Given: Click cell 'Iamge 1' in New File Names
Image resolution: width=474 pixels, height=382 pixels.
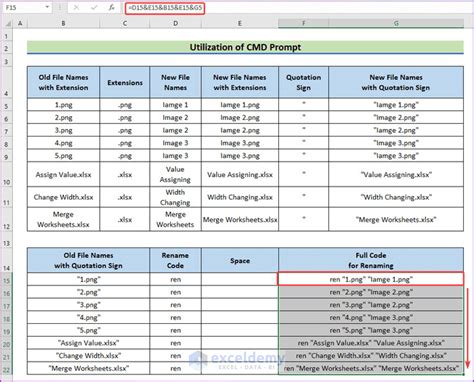Looking at the screenshot, I should click(x=176, y=105).
